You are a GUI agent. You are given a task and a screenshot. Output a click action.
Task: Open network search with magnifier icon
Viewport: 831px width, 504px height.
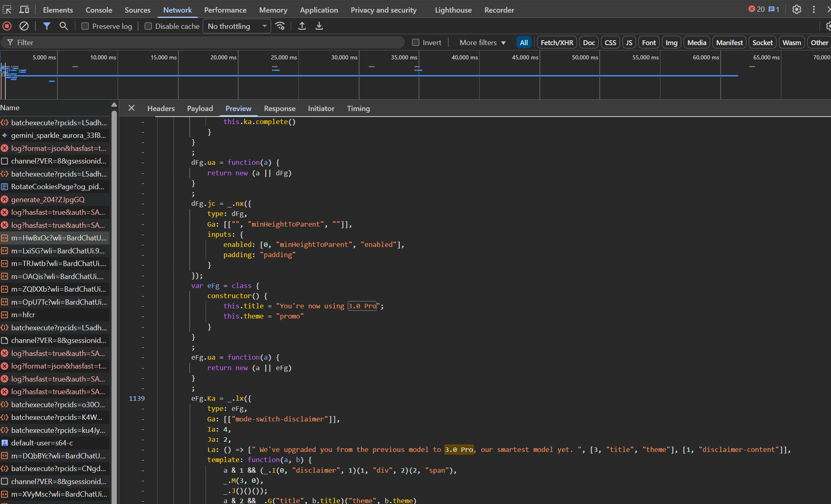[x=64, y=26]
